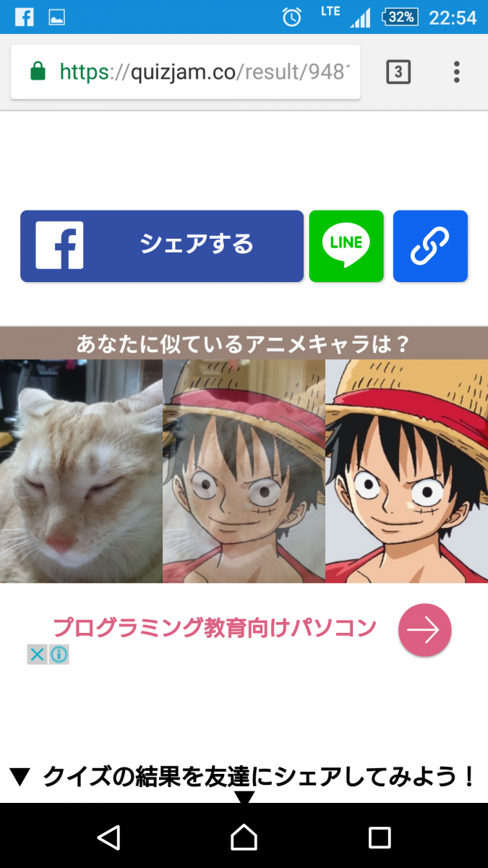The height and width of the screenshot is (868, 488).
Task: Share result via LINE icon
Action: point(346,246)
